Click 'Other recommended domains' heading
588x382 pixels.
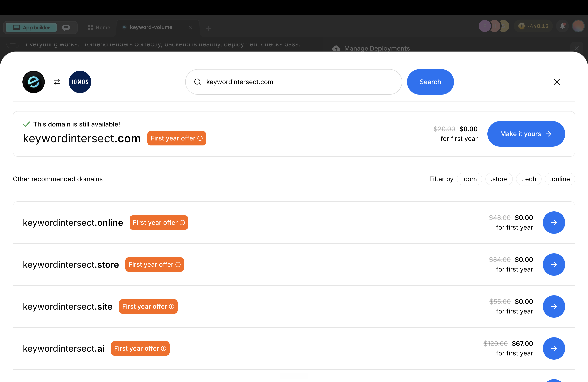click(58, 179)
